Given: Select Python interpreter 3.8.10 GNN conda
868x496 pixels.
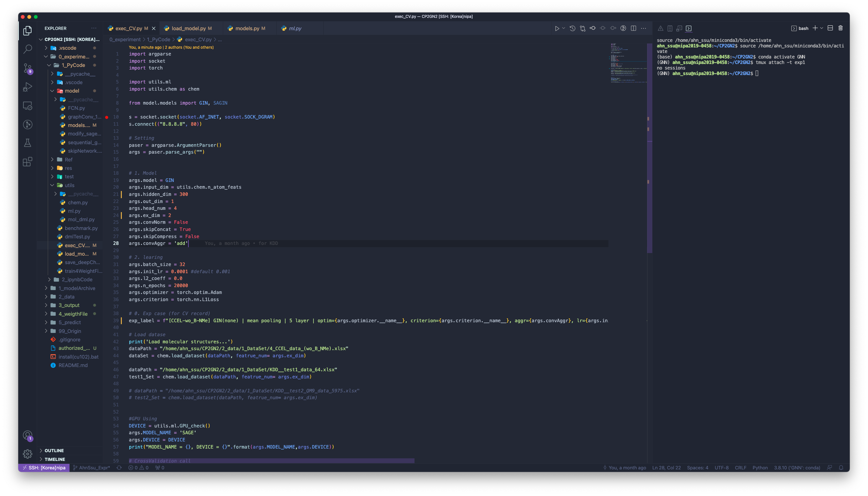Looking at the screenshot, I should 797,468.
